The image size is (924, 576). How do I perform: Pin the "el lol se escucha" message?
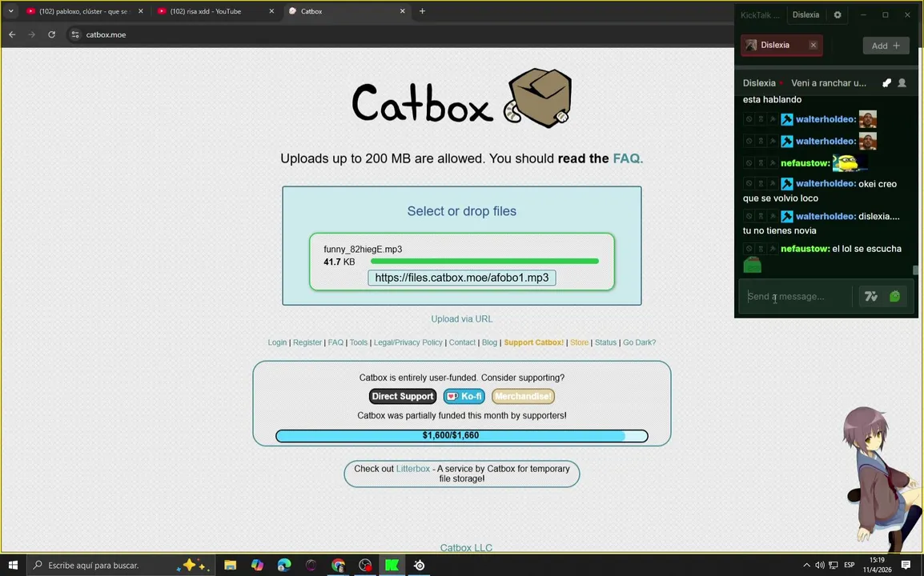tap(773, 249)
